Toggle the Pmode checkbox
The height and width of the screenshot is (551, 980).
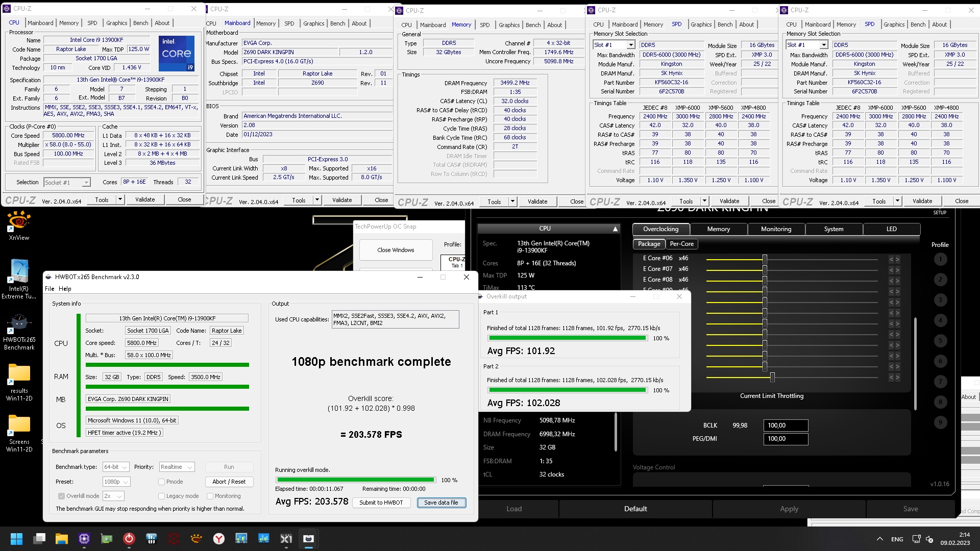click(161, 482)
